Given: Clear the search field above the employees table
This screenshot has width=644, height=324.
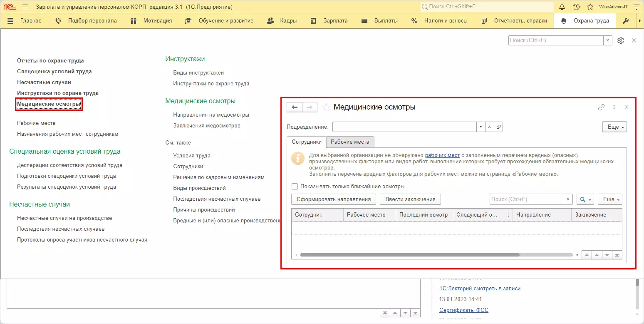Looking at the screenshot, I should click(x=568, y=199).
